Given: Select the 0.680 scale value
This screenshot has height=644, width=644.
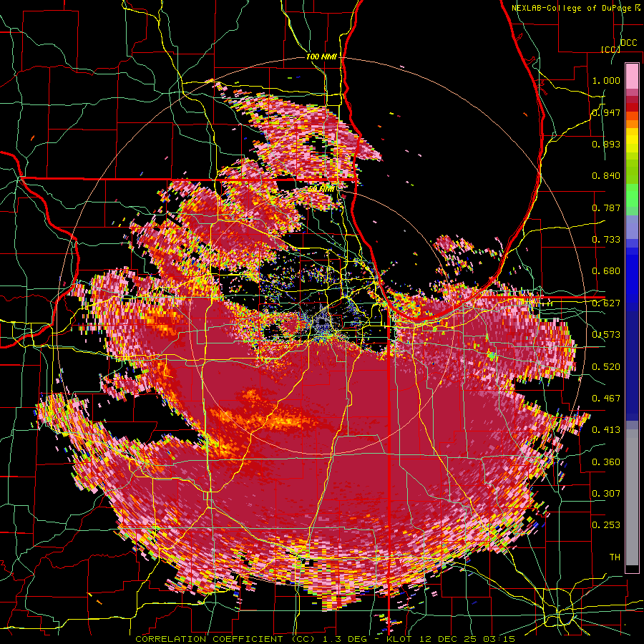Looking at the screenshot, I should pos(606,271).
